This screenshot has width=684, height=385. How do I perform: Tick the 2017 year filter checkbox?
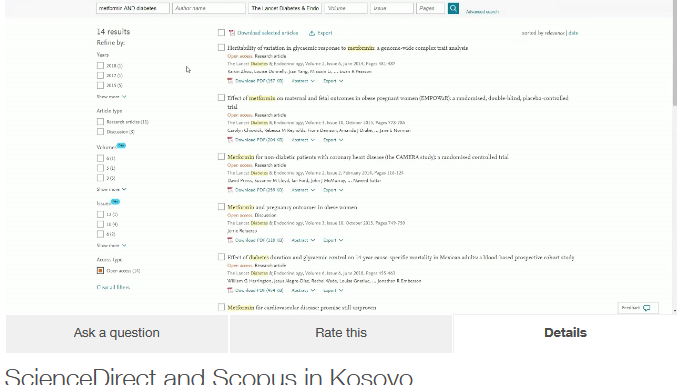[x=100, y=75]
